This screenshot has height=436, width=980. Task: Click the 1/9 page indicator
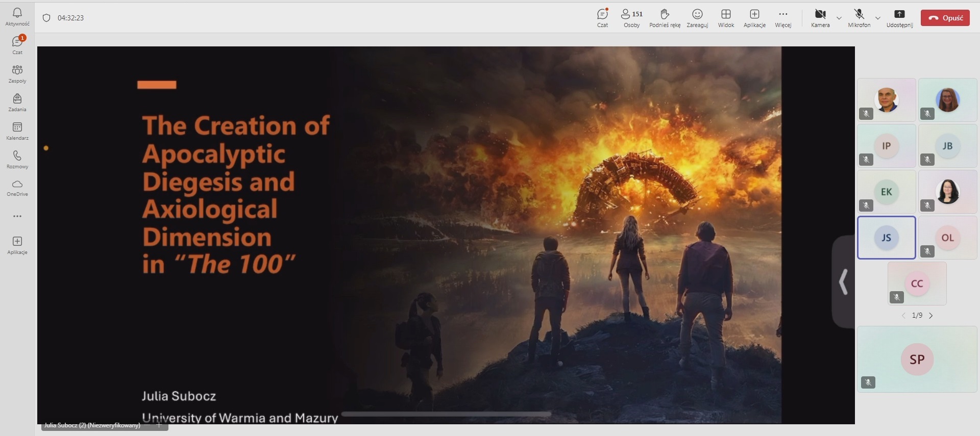point(917,316)
